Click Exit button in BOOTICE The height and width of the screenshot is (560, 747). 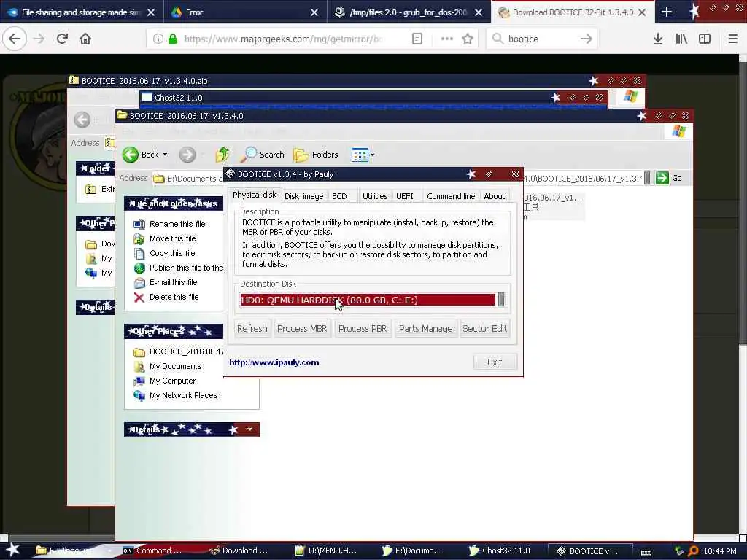pyautogui.click(x=495, y=362)
